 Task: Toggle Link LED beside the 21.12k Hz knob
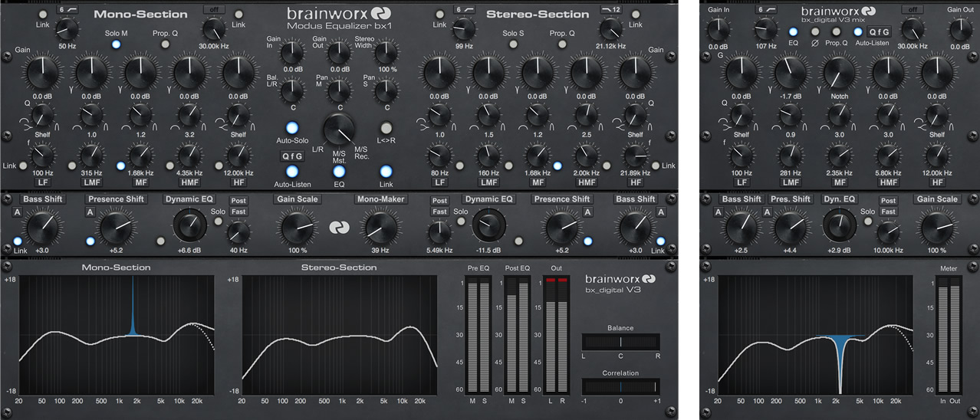point(636,15)
